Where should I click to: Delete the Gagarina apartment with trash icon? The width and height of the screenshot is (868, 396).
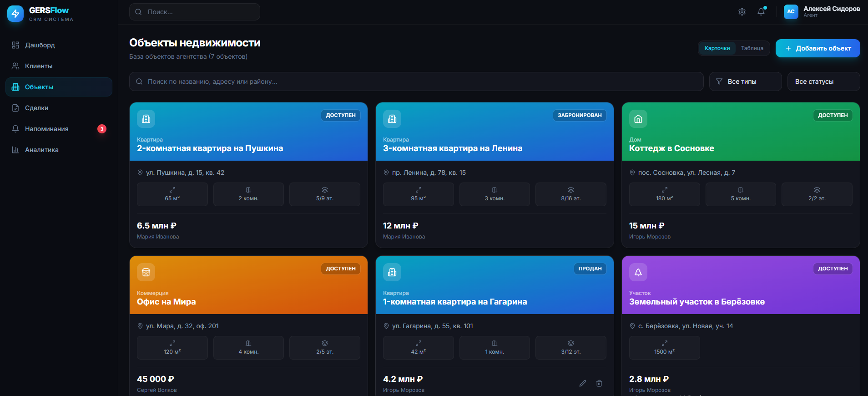coord(599,383)
